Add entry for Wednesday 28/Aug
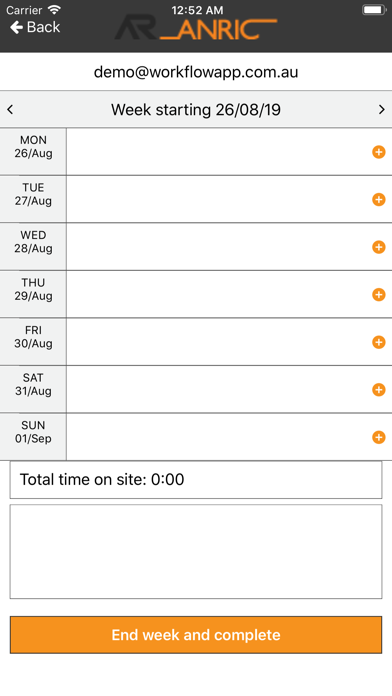Image resolution: width=392 pixels, height=696 pixels. click(379, 247)
